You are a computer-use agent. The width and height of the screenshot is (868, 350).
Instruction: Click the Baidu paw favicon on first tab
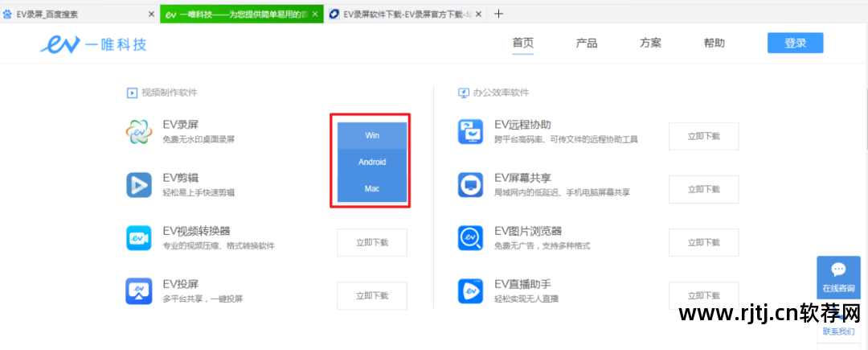click(7, 14)
